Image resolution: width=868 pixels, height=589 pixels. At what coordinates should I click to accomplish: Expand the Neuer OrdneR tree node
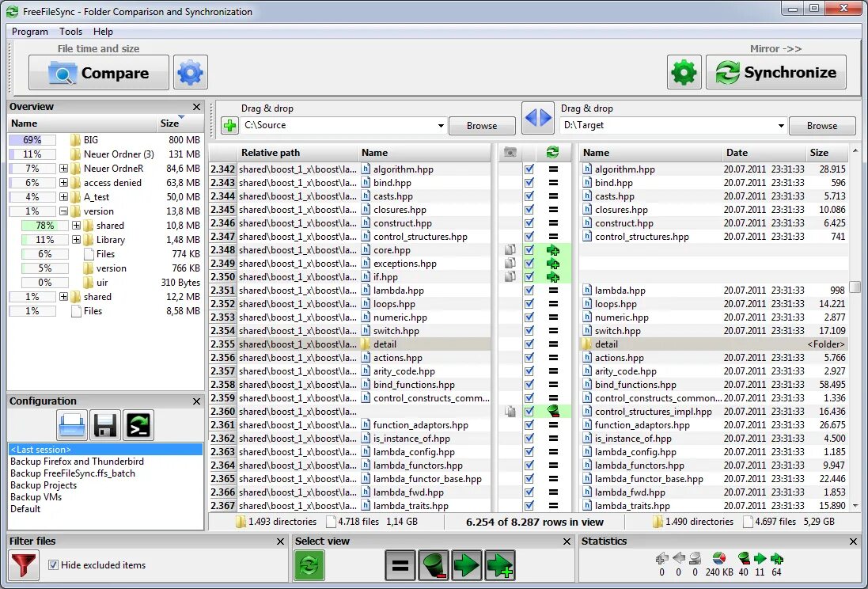pos(63,169)
